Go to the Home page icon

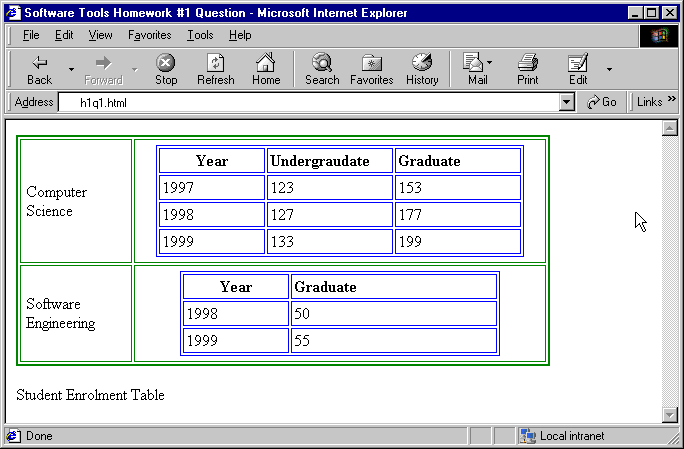click(x=266, y=62)
